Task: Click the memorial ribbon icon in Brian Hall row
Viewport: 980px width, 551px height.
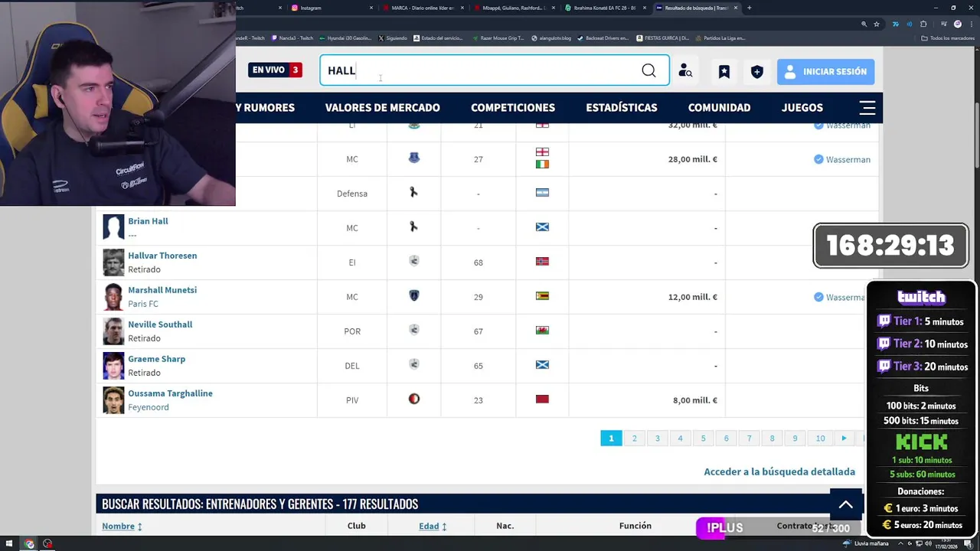Action: 414,227
